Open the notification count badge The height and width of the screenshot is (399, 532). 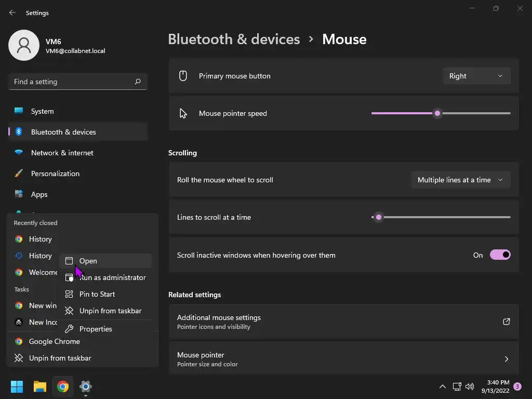[x=517, y=387]
